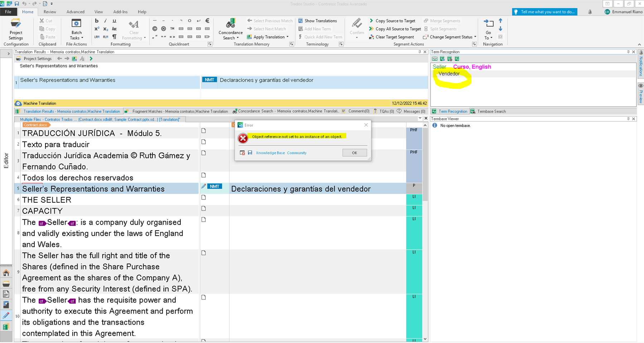The image size is (644, 343).
Task: Collapse the ribbon with the chevron
Action: click(x=639, y=44)
